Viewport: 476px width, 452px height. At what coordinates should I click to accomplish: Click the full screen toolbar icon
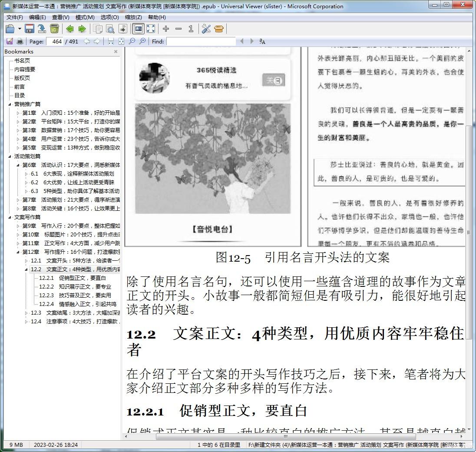151,29
